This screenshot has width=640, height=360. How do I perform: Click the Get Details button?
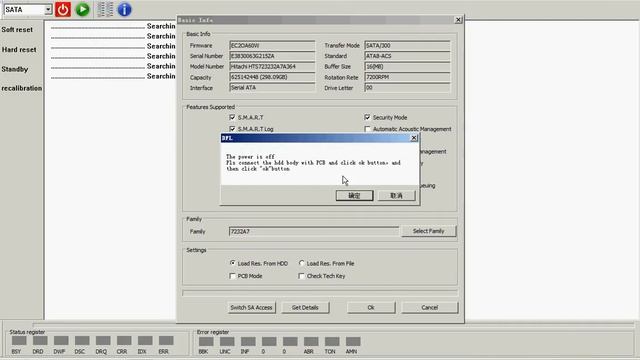pyautogui.click(x=305, y=307)
